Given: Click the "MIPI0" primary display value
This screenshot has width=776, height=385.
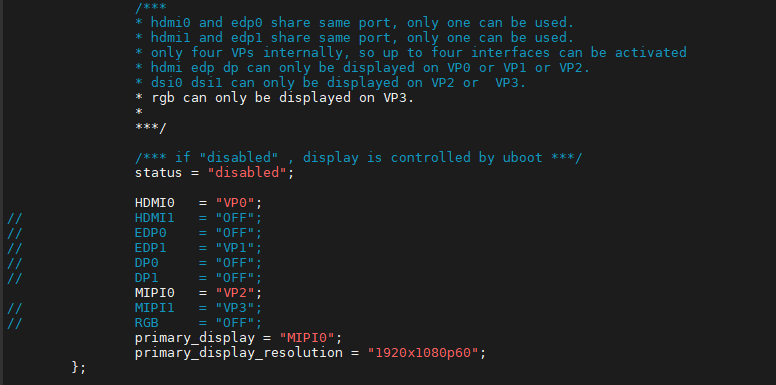Looking at the screenshot, I should (307, 338).
